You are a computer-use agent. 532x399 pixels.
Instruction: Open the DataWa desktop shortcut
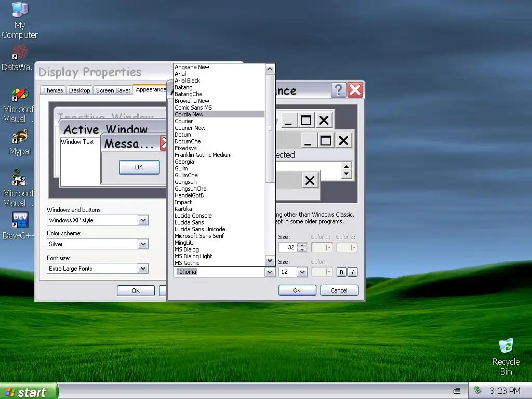18,59
